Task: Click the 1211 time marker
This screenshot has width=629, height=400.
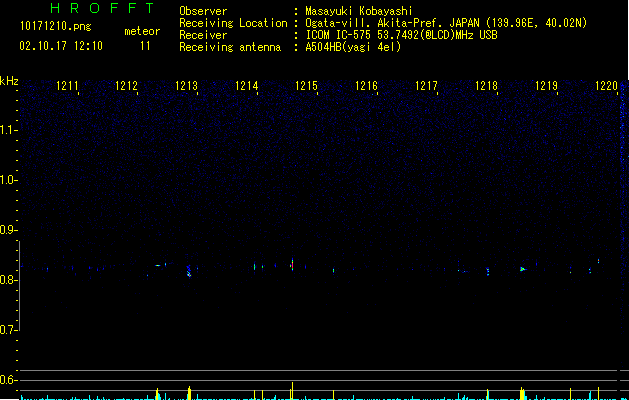Action: point(67,86)
